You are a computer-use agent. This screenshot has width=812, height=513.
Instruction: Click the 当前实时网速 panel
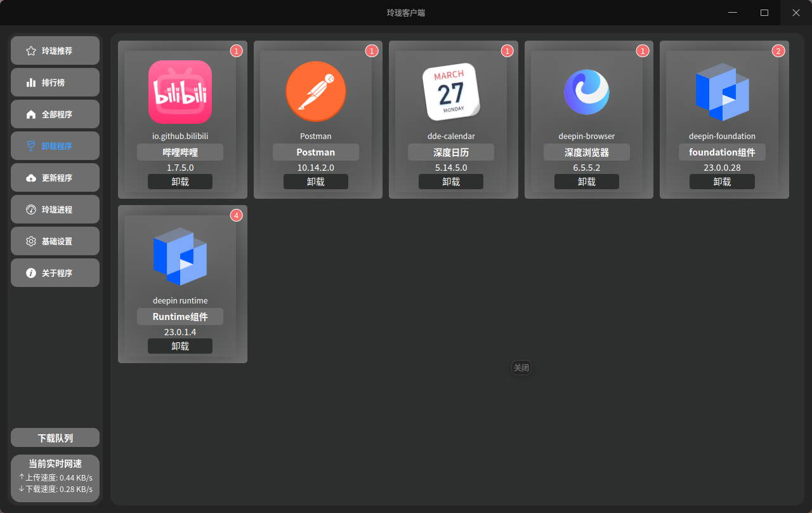(55, 478)
